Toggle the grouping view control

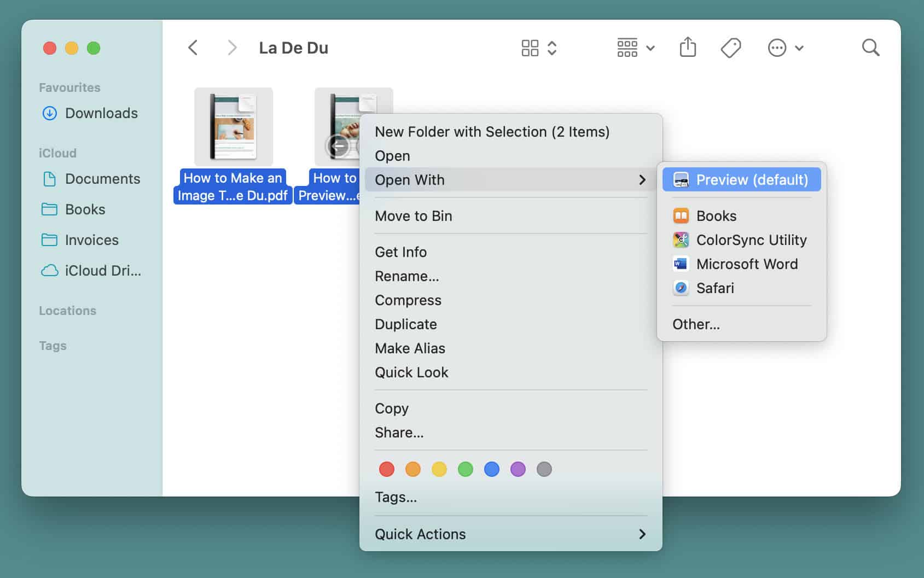pyautogui.click(x=627, y=48)
